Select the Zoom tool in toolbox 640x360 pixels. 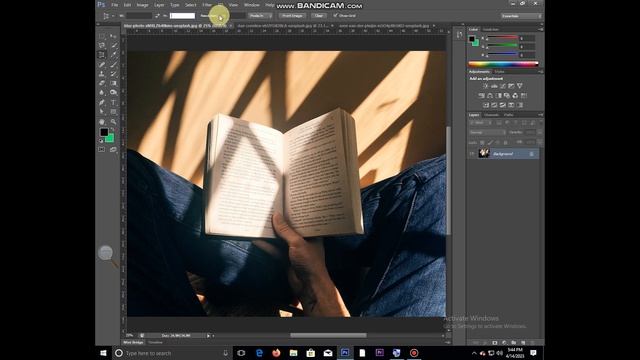[x=113, y=122]
